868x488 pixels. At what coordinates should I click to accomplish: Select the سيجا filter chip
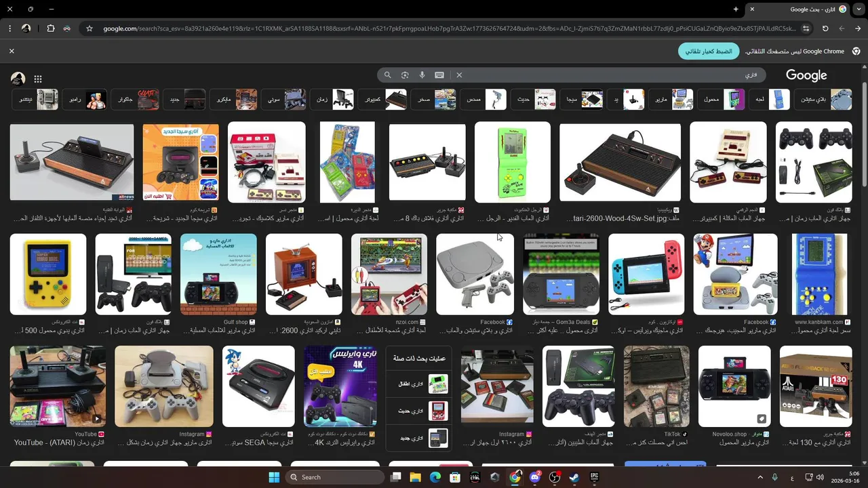pos(583,100)
